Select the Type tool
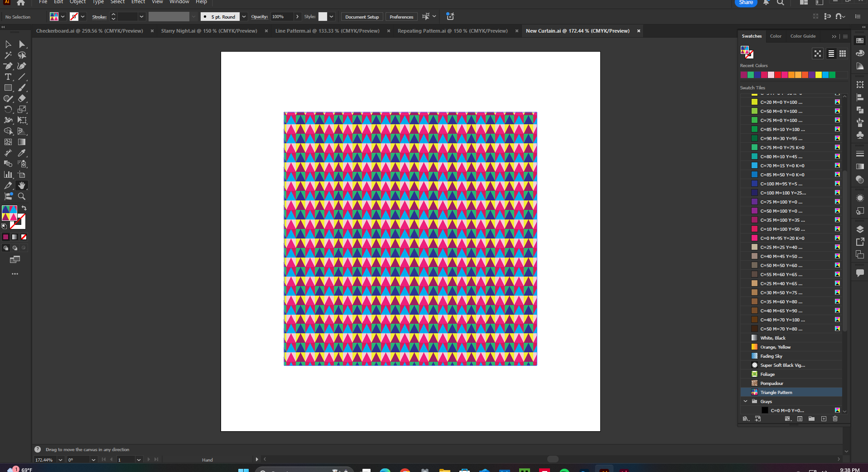The width and height of the screenshot is (868, 472). (8, 77)
